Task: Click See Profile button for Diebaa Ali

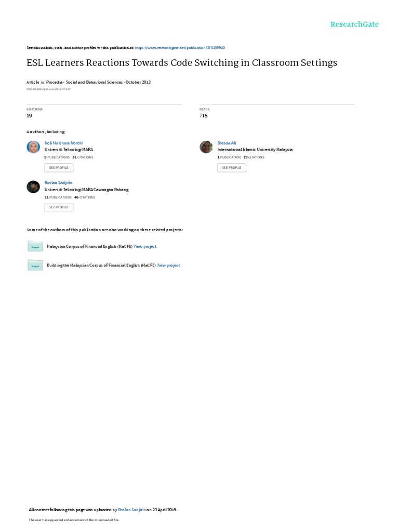Action: [x=232, y=168]
